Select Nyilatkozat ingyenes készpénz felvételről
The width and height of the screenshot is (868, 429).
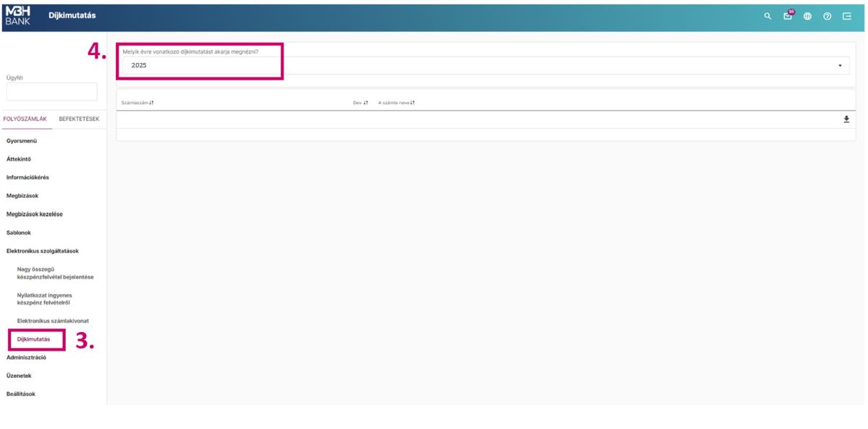(x=45, y=299)
